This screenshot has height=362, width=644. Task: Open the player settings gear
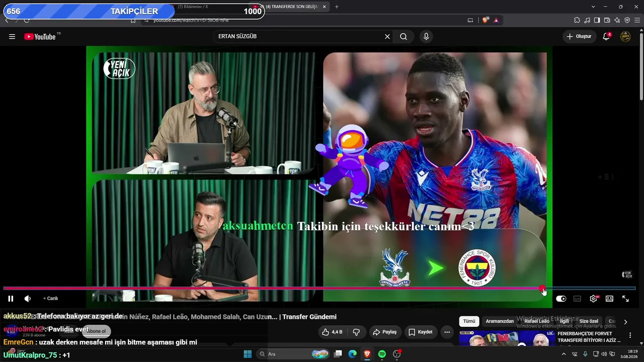click(x=593, y=299)
